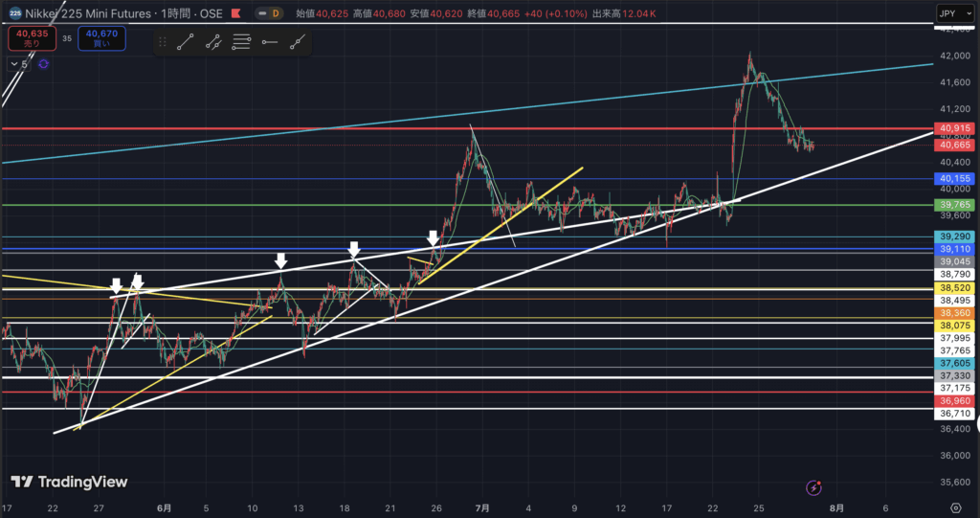Click the white 36,710 price line label
This screenshot has height=518, width=980.
[954, 413]
